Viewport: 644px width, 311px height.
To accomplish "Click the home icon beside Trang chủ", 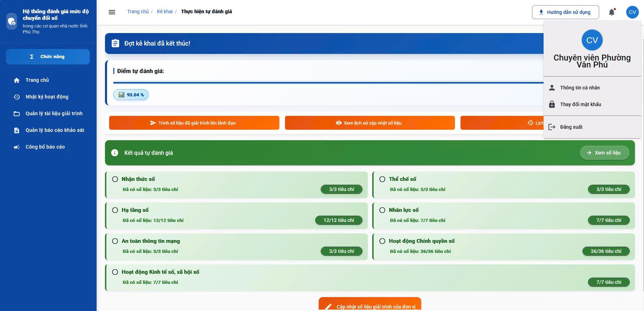I will coord(17,80).
